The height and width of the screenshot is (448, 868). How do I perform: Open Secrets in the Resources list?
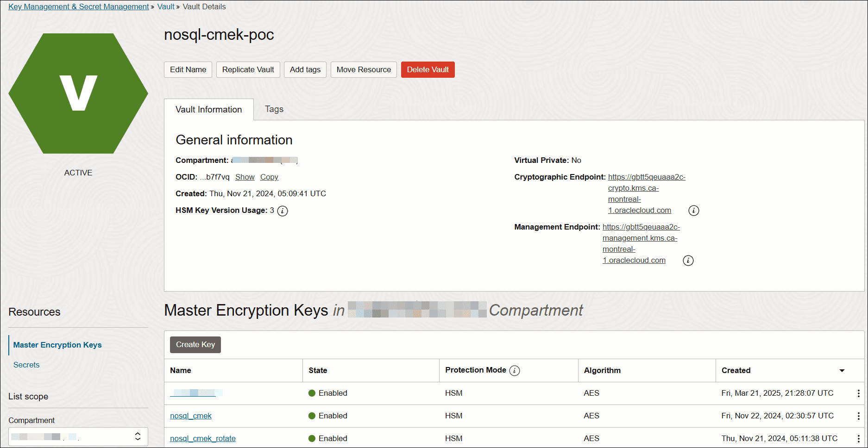pos(26,365)
